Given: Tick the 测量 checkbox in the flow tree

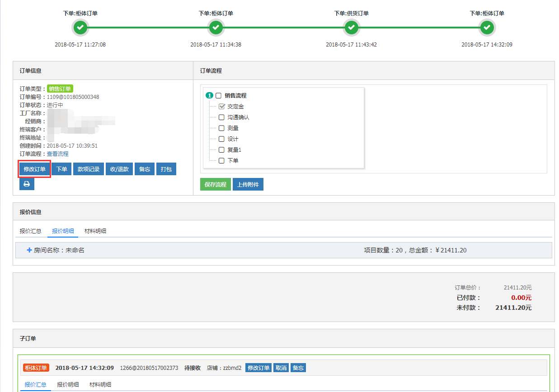Looking at the screenshot, I should [x=221, y=128].
